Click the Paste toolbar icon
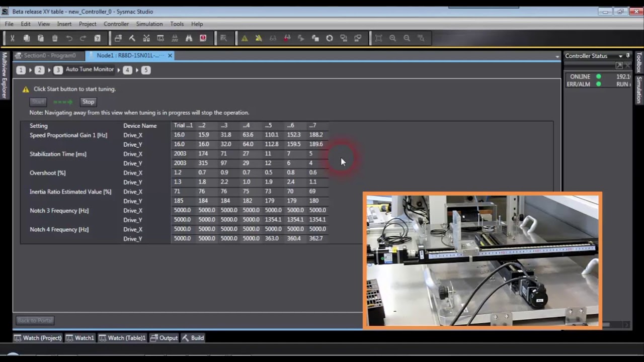Screen dimensions: 644x362 click(41, 38)
